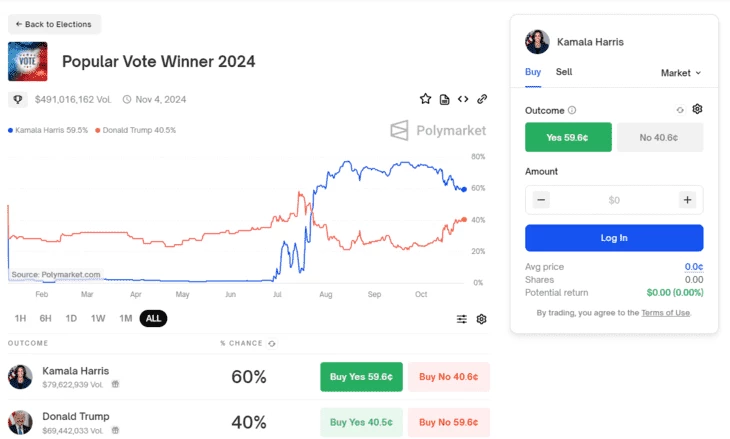The image size is (730, 439).
Task: Click the gift icon under Kamala Harris volume
Action: coord(115,384)
